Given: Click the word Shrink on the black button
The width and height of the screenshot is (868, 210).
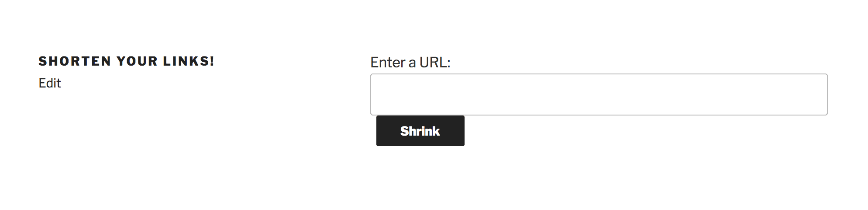Looking at the screenshot, I should tap(420, 131).
